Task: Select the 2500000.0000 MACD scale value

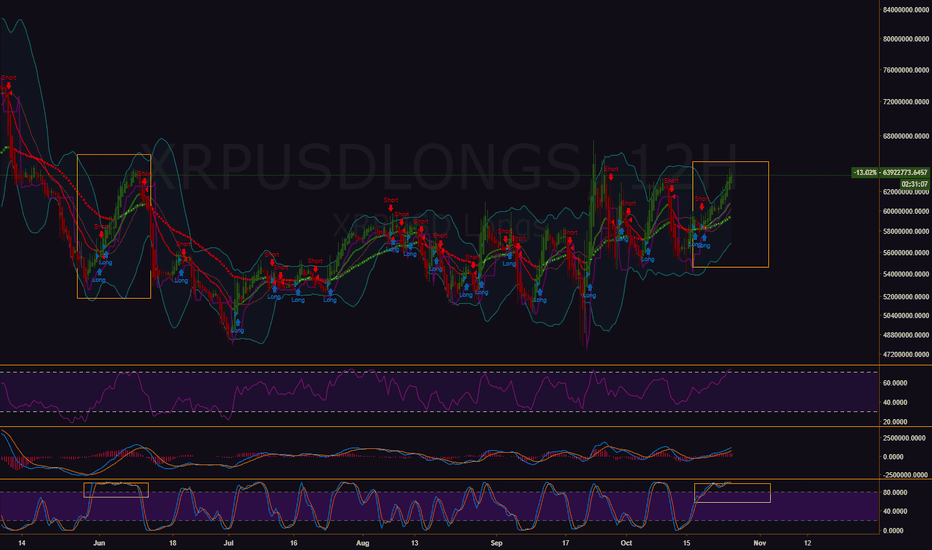Action: click(x=905, y=438)
